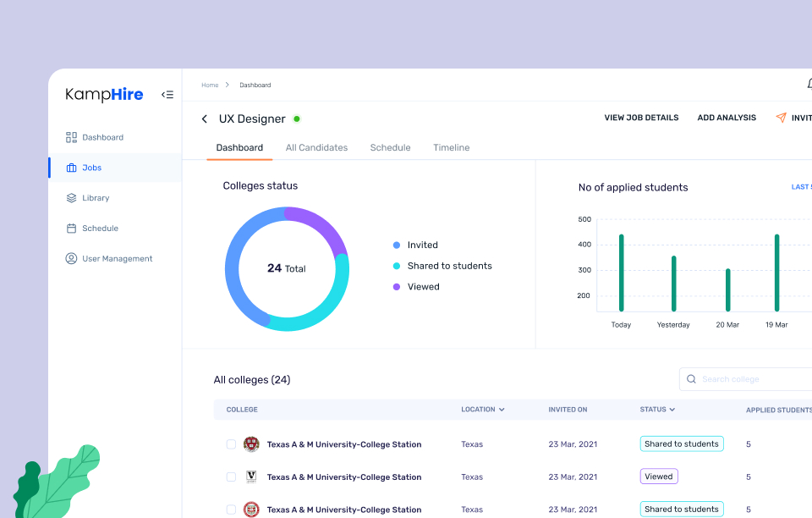
Task: Click the KampHire logo
Action: (x=104, y=94)
